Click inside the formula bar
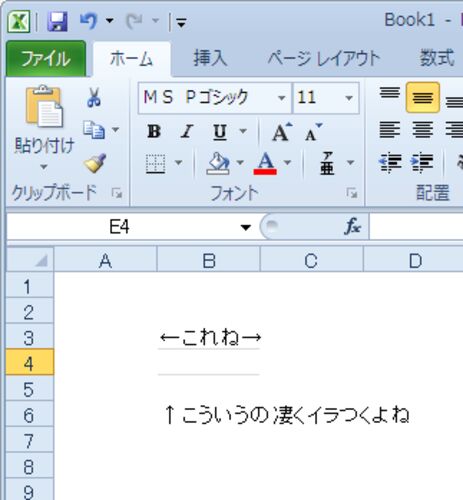This screenshot has width=463, height=500. (x=416, y=227)
